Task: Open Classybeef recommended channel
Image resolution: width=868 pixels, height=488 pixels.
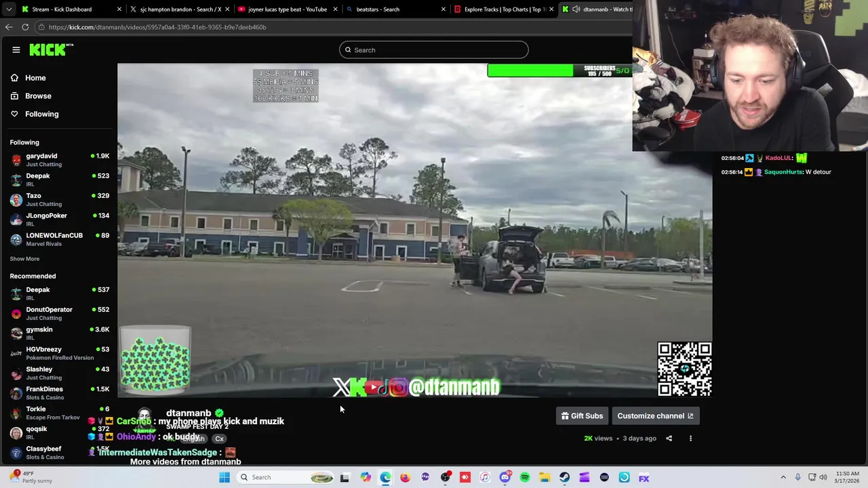Action: click(60, 453)
